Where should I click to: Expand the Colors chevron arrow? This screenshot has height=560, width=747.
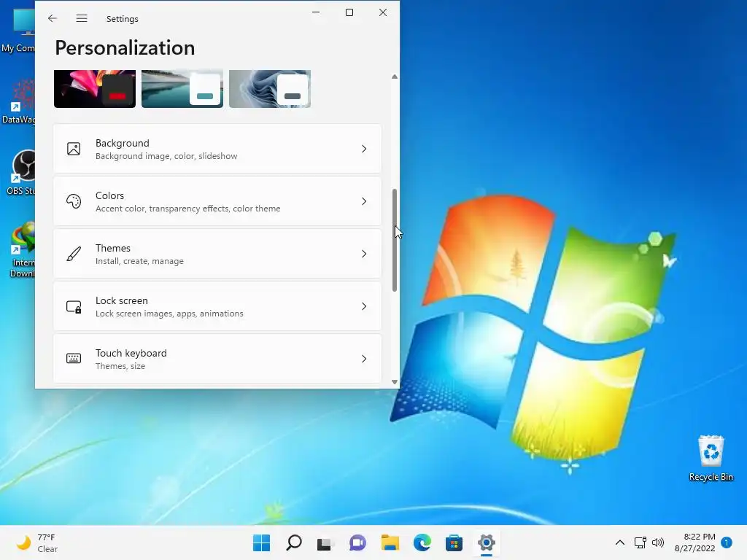364,201
